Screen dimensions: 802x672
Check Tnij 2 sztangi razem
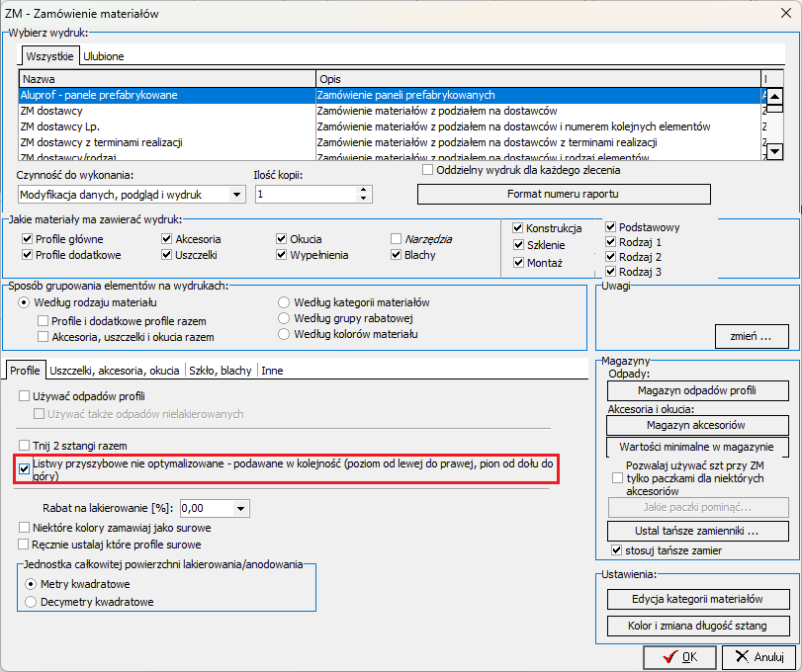(x=26, y=446)
